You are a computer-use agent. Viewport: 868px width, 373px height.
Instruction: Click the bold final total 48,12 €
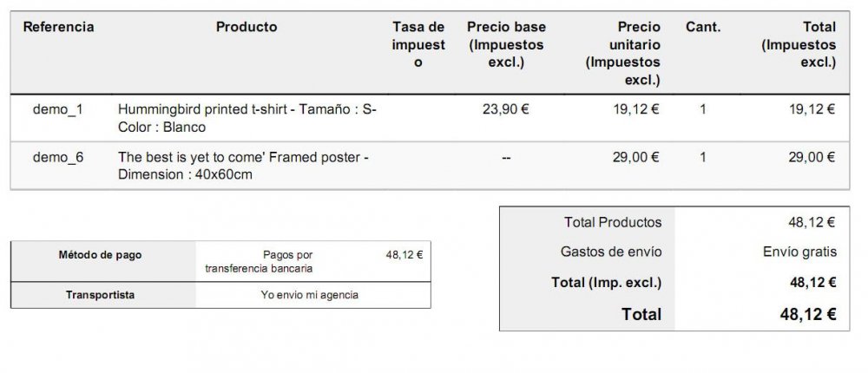807,314
